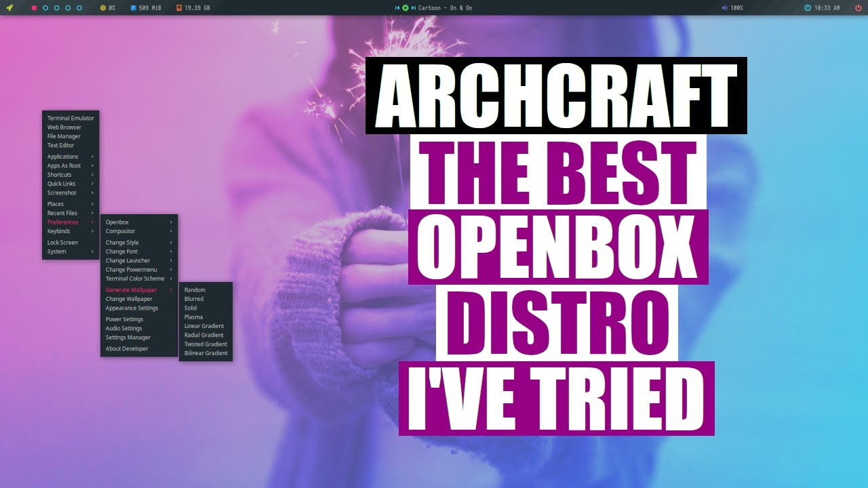The image size is (868, 488).
Task: Click the clock icon beside 10:33 AM
Action: pyautogui.click(x=808, y=7)
